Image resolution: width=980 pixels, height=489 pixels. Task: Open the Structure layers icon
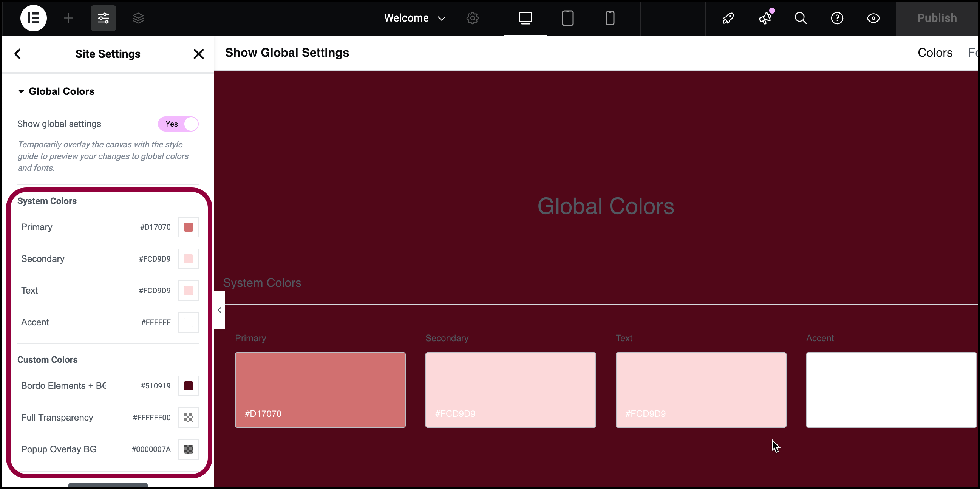pyautogui.click(x=138, y=18)
